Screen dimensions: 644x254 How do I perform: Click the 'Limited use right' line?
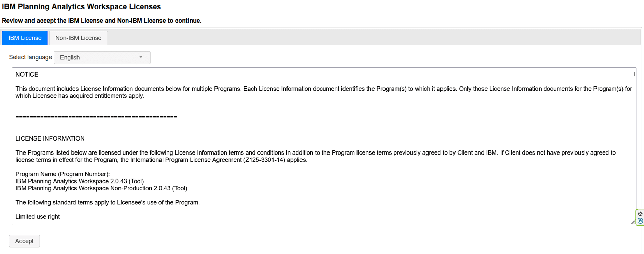tap(38, 217)
